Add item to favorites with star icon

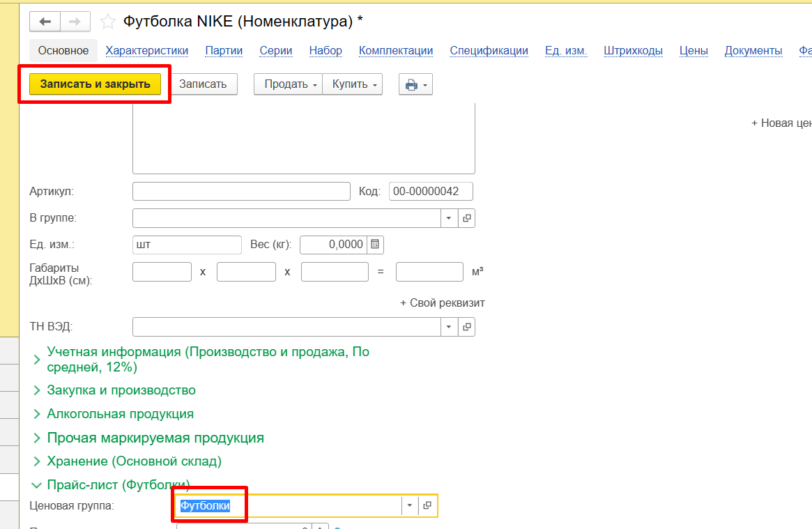108,22
